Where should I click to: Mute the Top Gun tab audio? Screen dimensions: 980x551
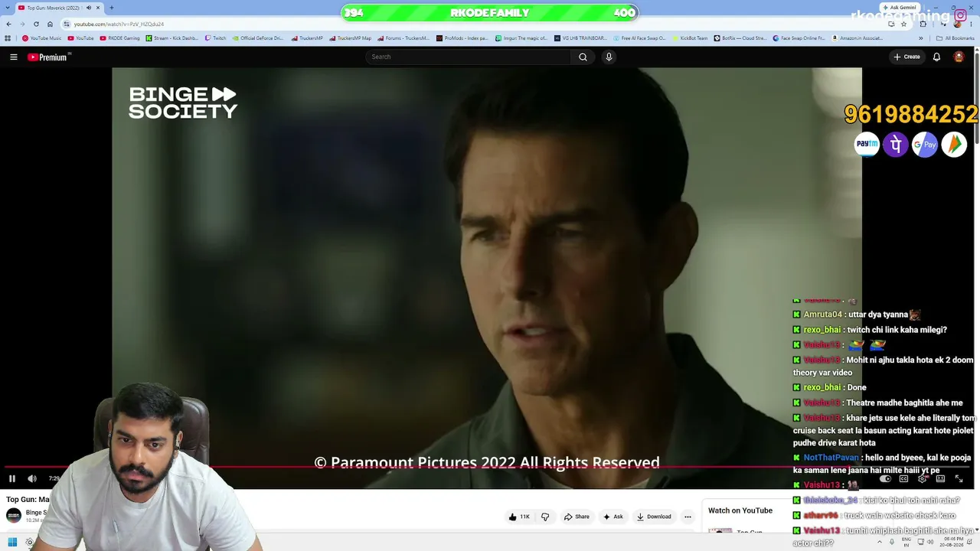[x=88, y=8]
